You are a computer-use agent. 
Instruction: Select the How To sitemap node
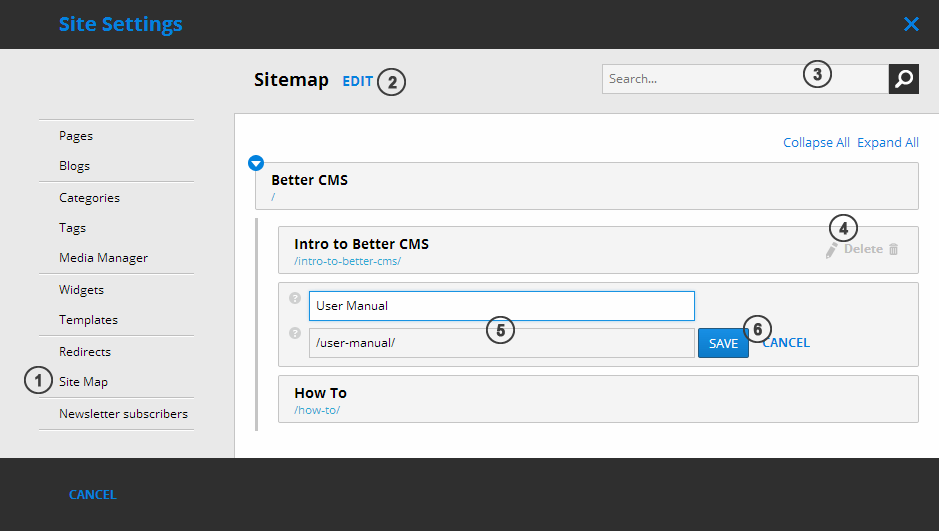[598, 399]
